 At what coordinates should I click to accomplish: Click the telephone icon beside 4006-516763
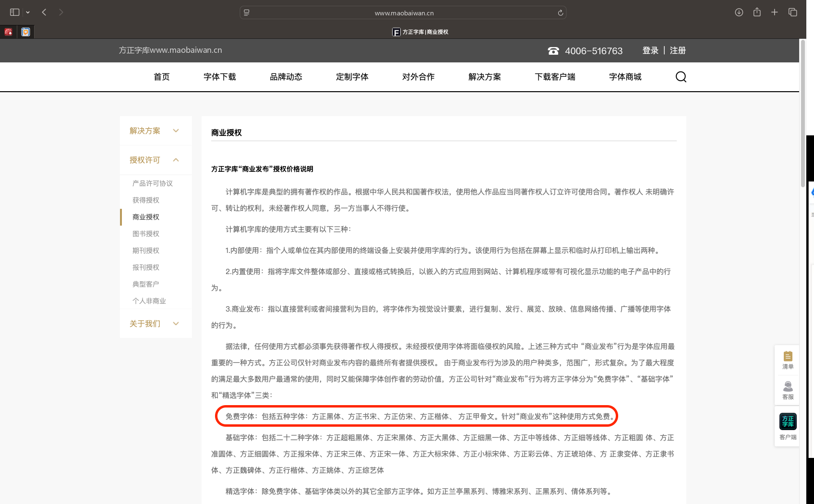[x=553, y=51]
